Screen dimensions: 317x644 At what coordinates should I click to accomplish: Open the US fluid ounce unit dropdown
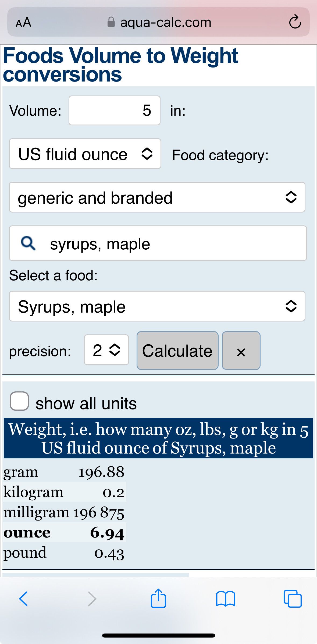(85, 154)
